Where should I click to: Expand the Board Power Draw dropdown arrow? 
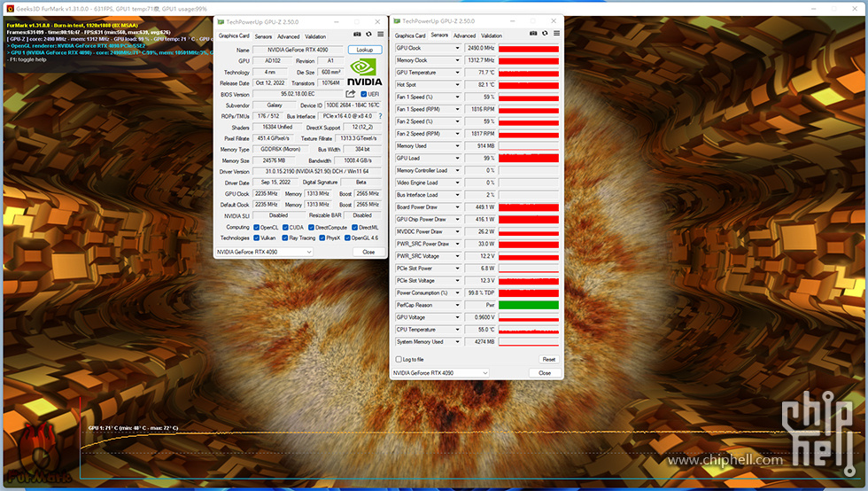click(x=457, y=207)
